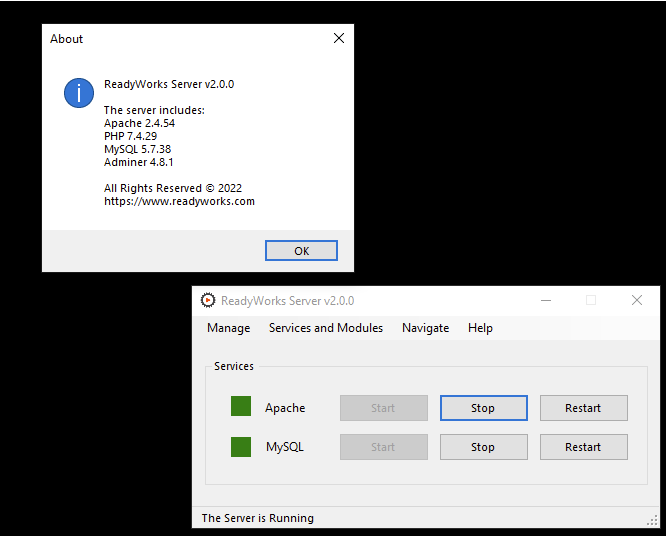
Task: Stop the Apache service
Action: coord(483,408)
